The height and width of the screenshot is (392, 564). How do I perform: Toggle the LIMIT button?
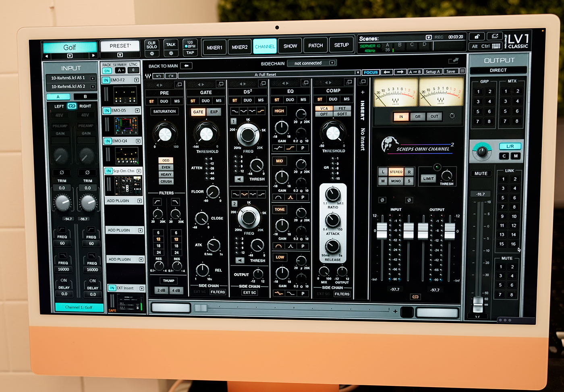429,178
